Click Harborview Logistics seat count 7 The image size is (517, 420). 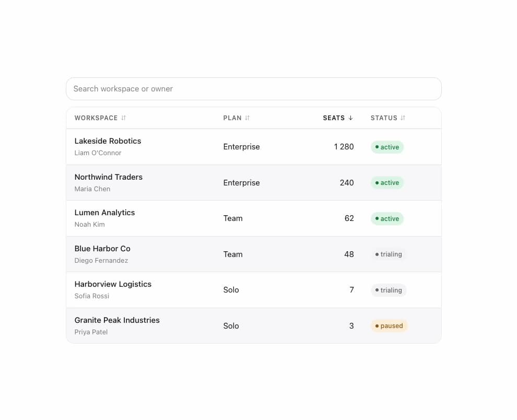pyautogui.click(x=351, y=290)
